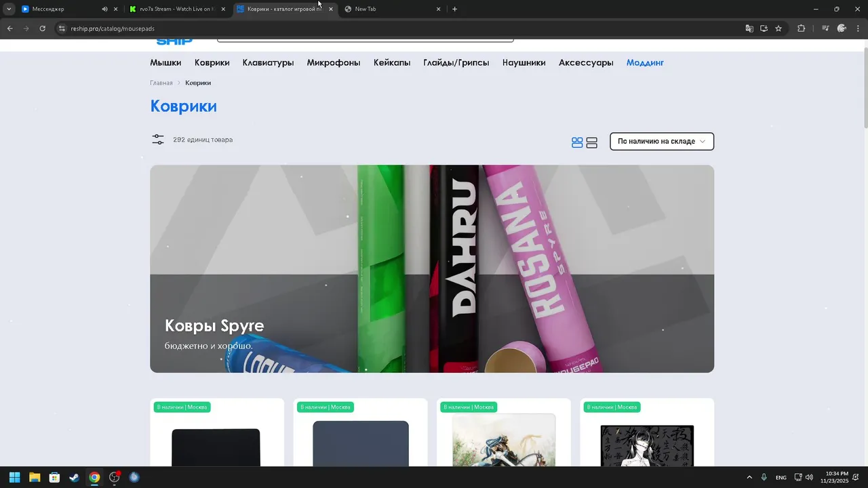Click the reSHIP logo
Screen dimensions: 868x488
point(174,41)
